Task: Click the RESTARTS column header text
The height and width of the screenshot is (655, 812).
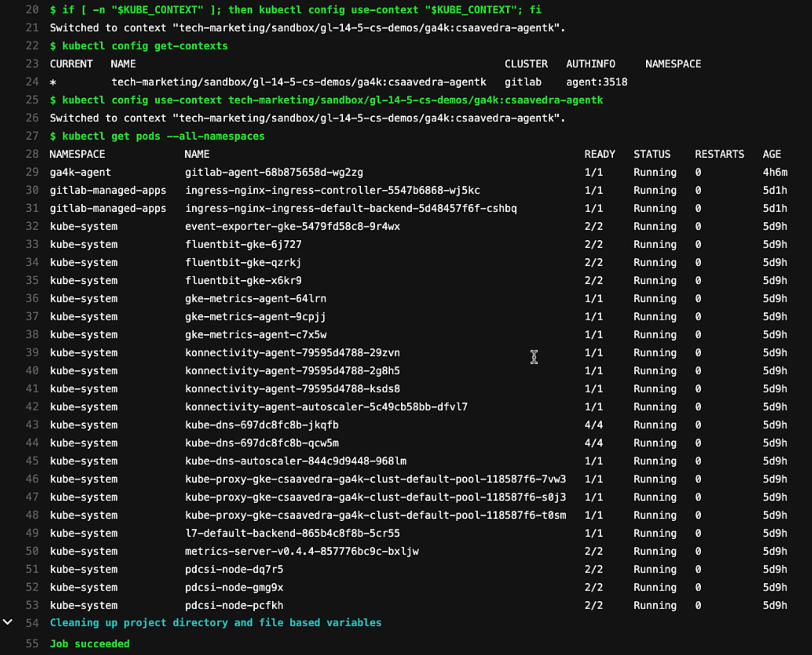Action: [719, 154]
